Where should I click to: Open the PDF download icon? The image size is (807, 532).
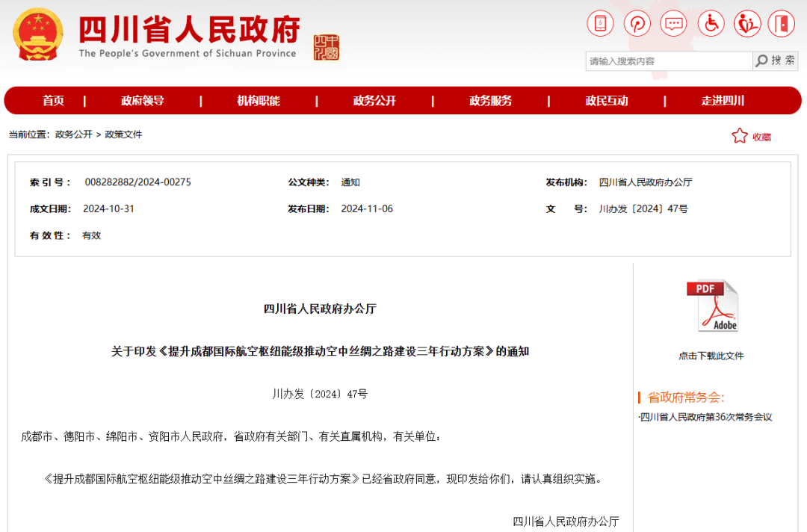tap(711, 306)
